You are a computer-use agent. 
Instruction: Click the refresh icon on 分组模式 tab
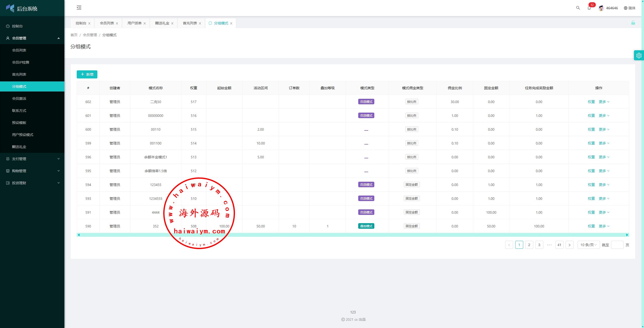(x=210, y=23)
